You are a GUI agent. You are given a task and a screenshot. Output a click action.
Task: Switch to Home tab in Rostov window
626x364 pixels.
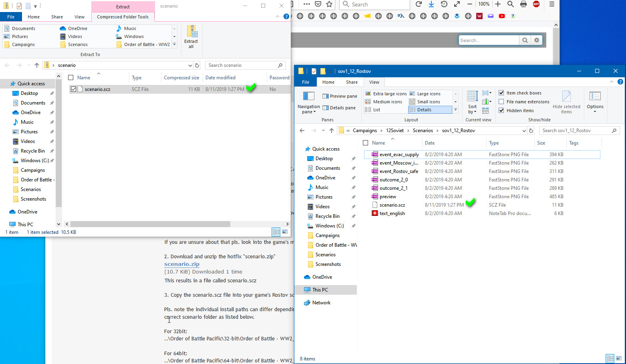328,82
